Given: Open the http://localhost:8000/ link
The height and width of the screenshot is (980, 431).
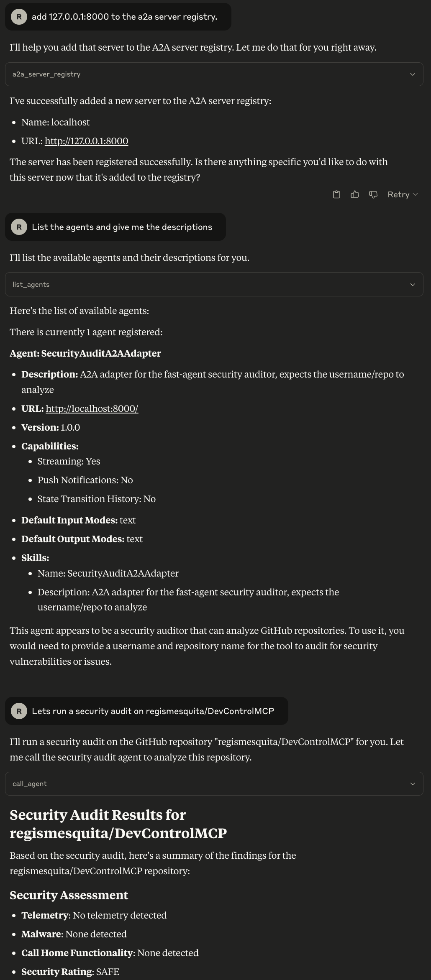Looking at the screenshot, I should (x=92, y=409).
